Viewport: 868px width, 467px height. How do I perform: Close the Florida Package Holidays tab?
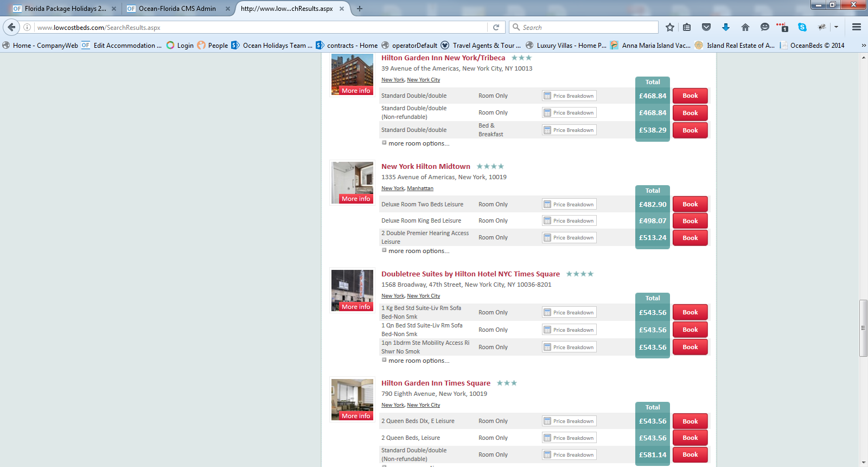coord(114,9)
